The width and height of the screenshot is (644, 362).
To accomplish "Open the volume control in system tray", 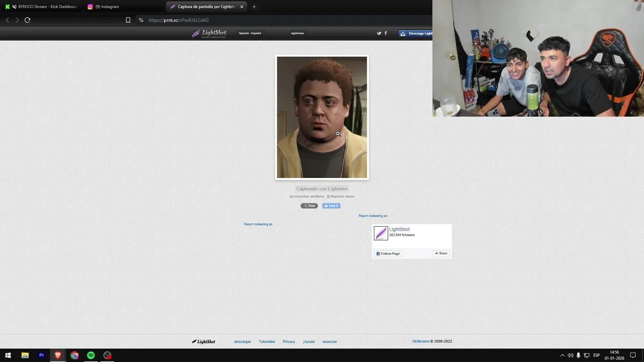I will coord(571,355).
